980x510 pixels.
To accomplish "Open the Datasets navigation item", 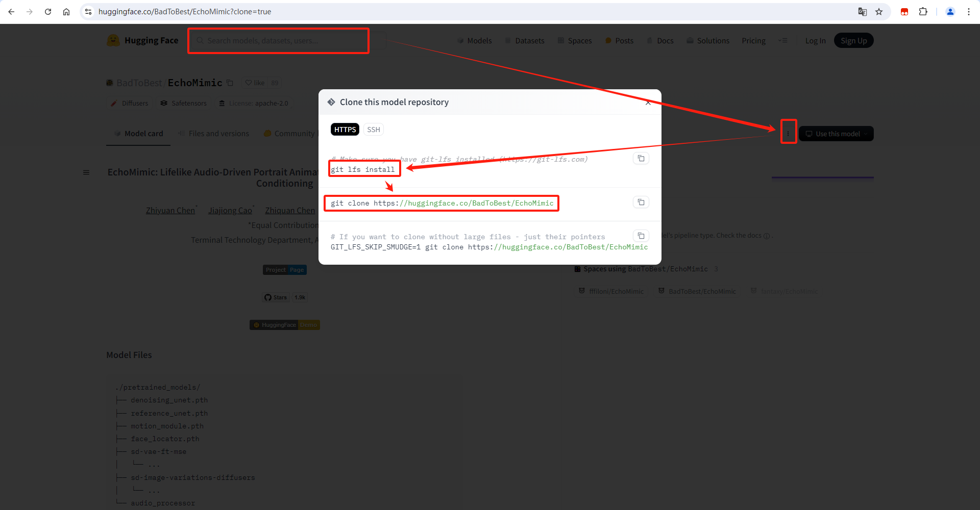I will [x=525, y=41].
